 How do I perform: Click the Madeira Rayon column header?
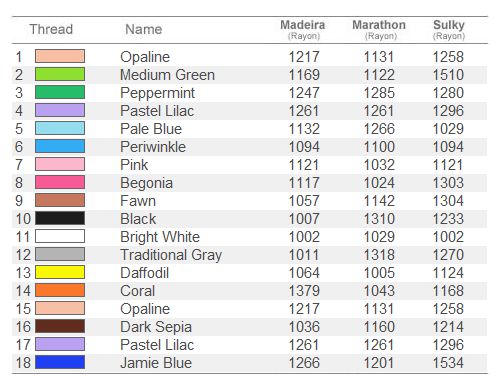(303, 29)
